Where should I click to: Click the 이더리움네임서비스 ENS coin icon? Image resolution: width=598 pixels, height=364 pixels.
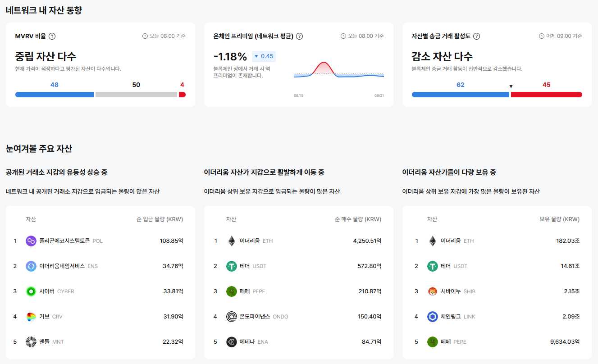point(31,266)
